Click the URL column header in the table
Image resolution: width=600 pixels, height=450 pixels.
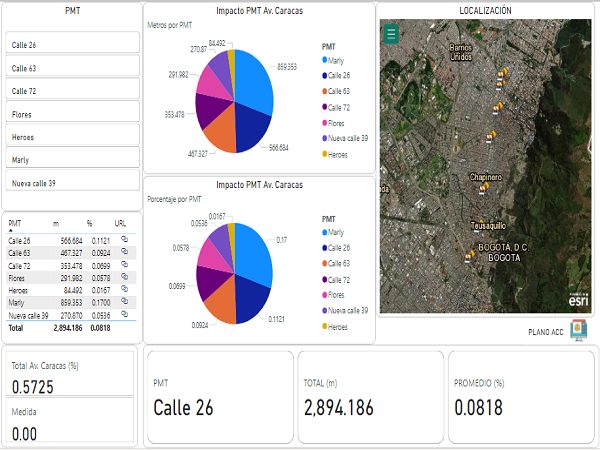pos(120,223)
